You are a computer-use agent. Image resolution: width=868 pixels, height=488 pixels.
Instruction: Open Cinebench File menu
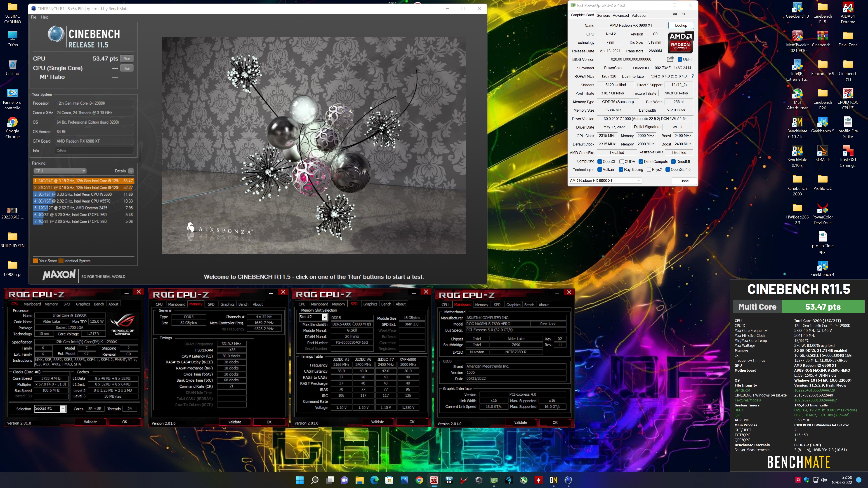click(33, 17)
